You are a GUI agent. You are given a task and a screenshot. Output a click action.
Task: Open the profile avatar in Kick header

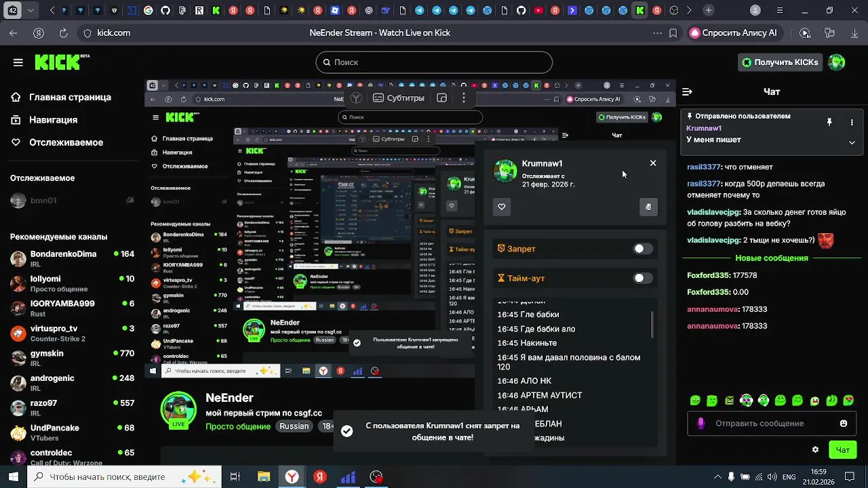pos(837,62)
